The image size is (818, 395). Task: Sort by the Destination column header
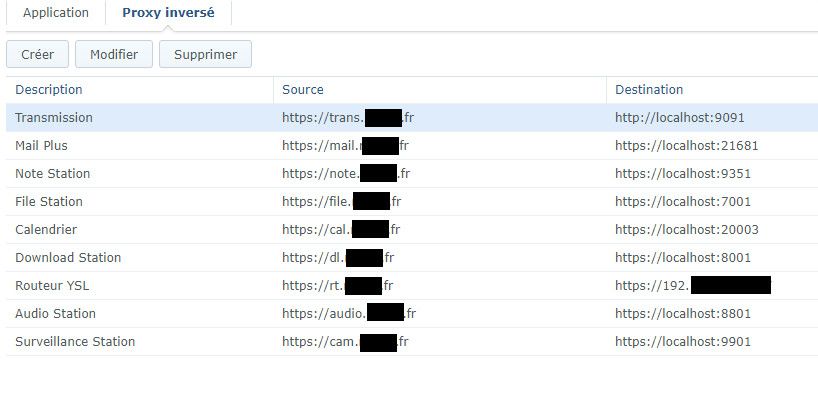tap(712, 90)
